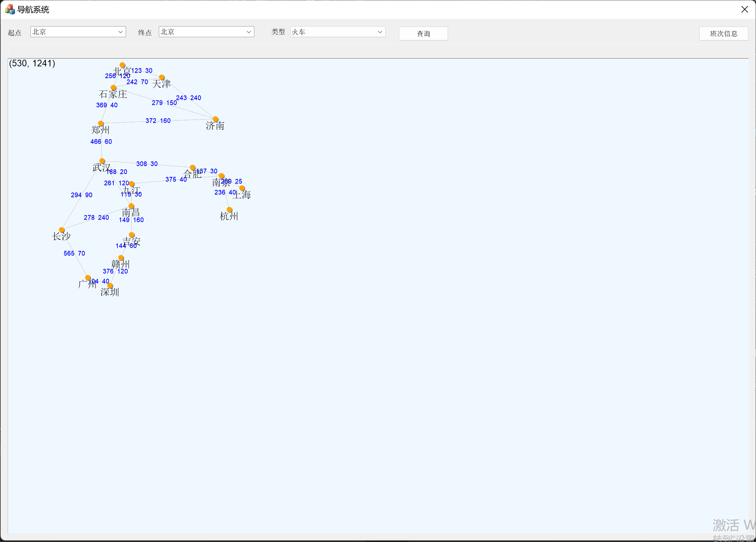
Task: Click the 杭州 orange node marker
Action: (x=229, y=210)
